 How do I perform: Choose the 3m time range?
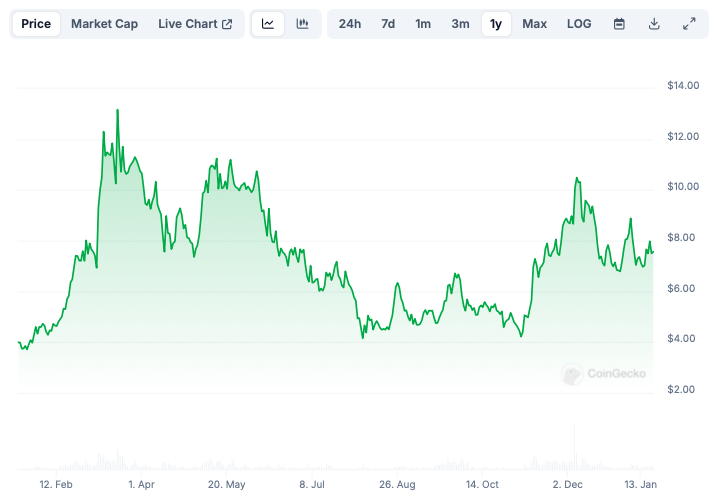click(460, 24)
